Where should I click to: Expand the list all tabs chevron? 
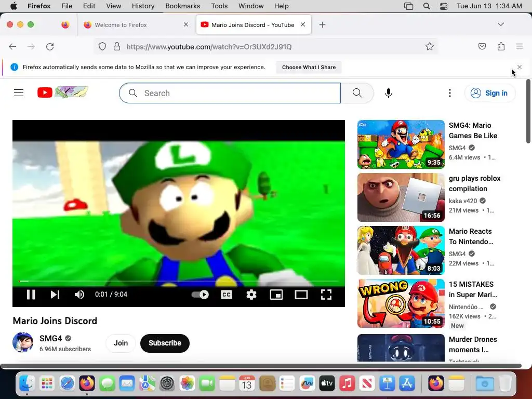501,24
